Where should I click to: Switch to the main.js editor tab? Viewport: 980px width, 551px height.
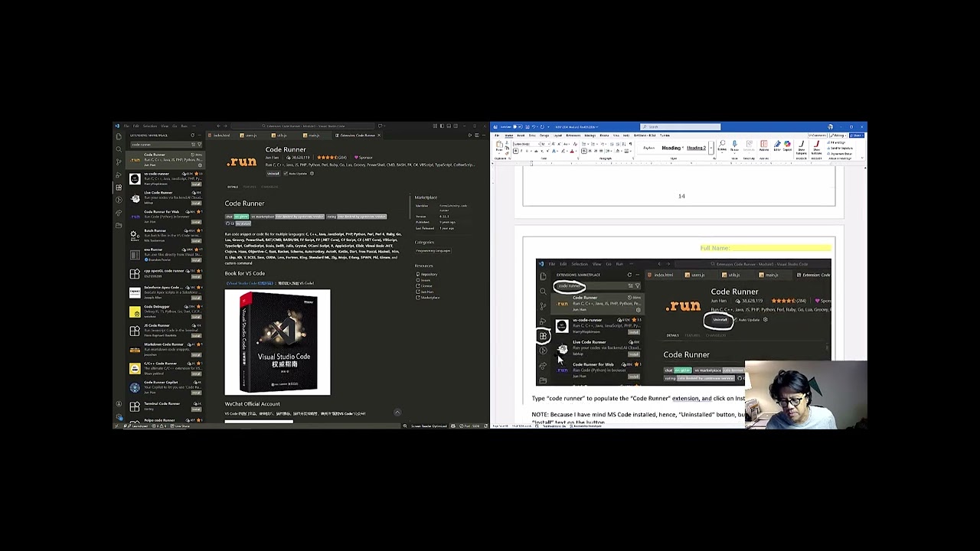click(x=313, y=135)
